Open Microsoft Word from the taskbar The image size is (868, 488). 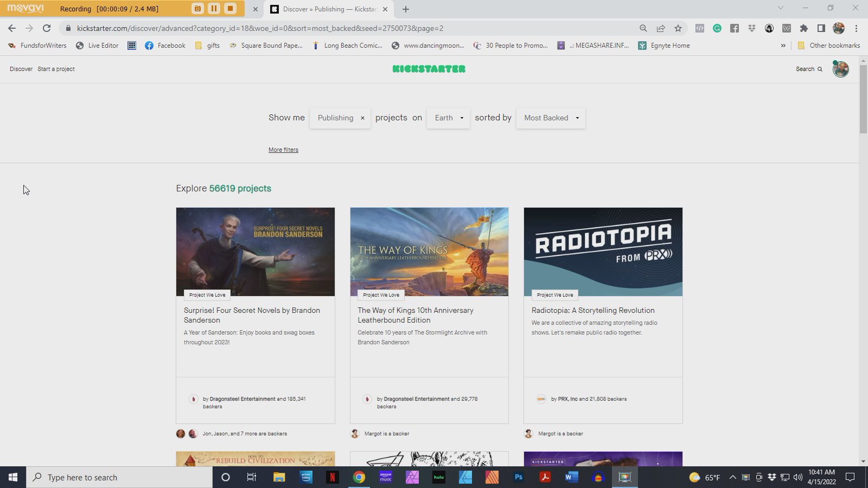click(572, 477)
